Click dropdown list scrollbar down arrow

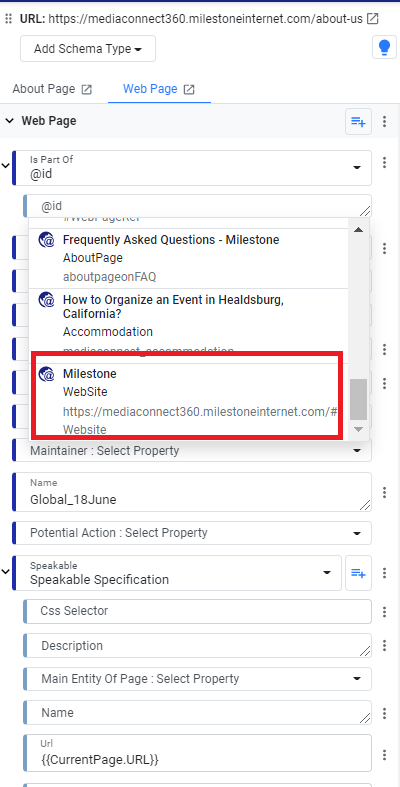click(358, 429)
